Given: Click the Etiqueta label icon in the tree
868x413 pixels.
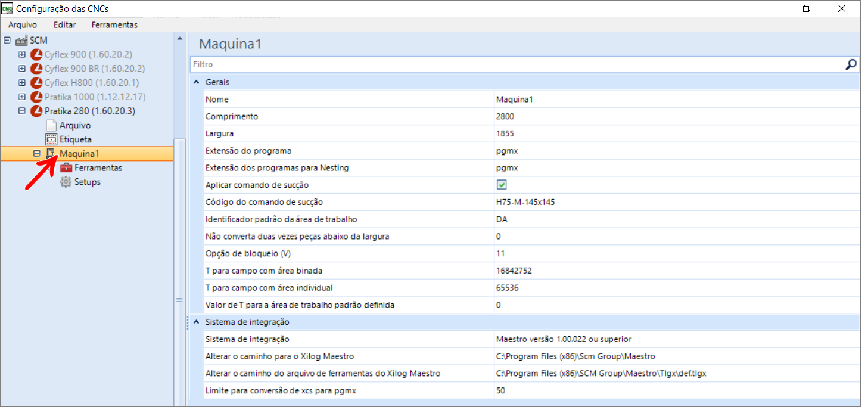Looking at the screenshot, I should pyautogui.click(x=52, y=139).
